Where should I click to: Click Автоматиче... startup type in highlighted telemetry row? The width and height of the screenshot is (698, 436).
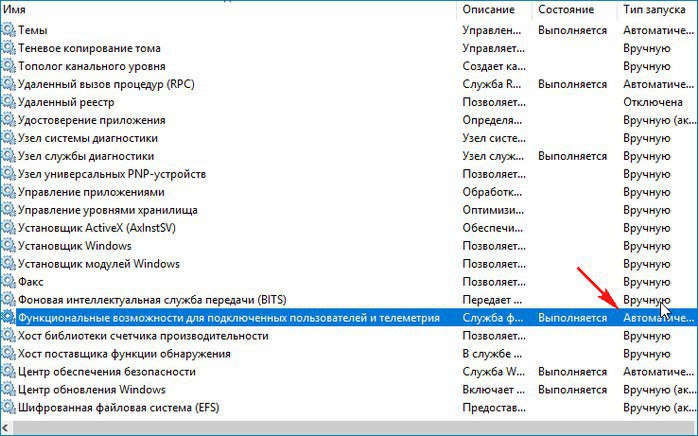[x=658, y=318]
